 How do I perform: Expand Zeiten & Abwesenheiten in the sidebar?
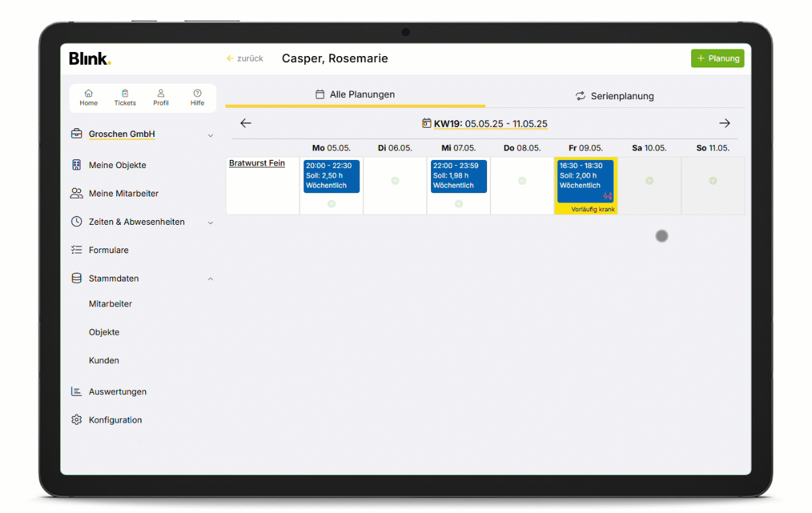coord(210,221)
